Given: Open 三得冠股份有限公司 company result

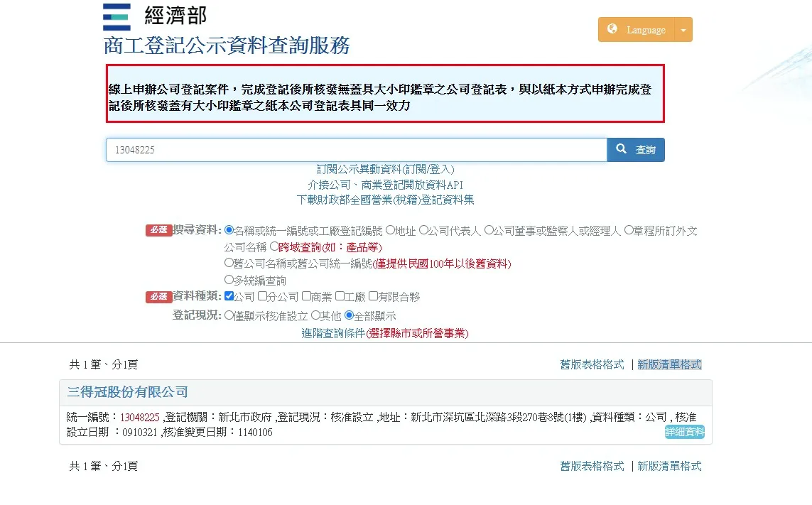Looking at the screenshot, I should click(x=127, y=392).
